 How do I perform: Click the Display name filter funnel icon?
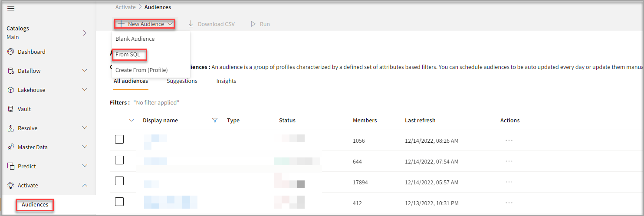click(214, 120)
